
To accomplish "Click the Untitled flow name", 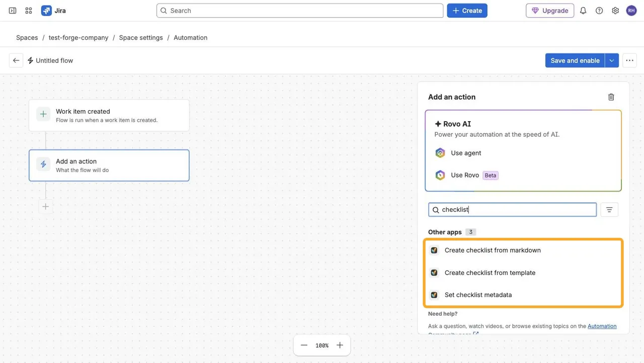I will 54,60.
